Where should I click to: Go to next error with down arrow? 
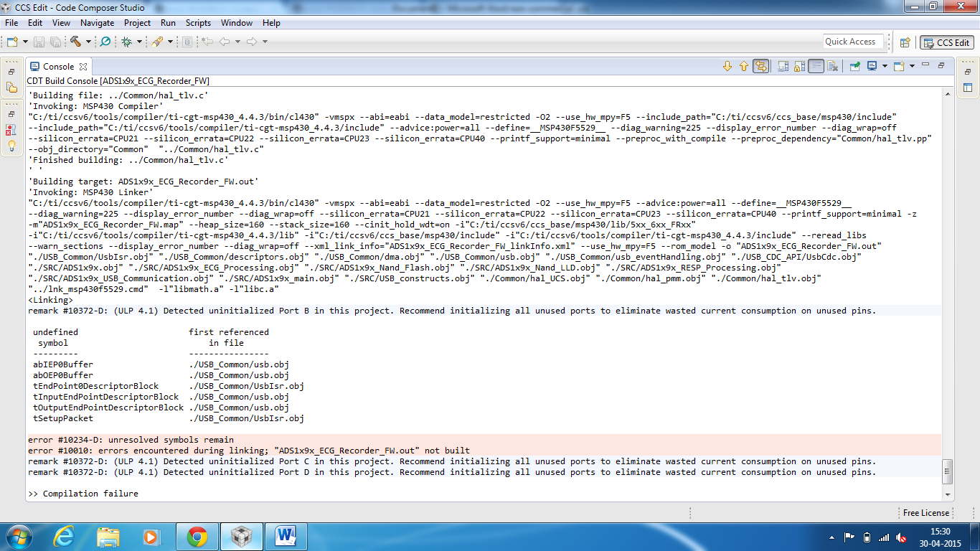[727, 66]
